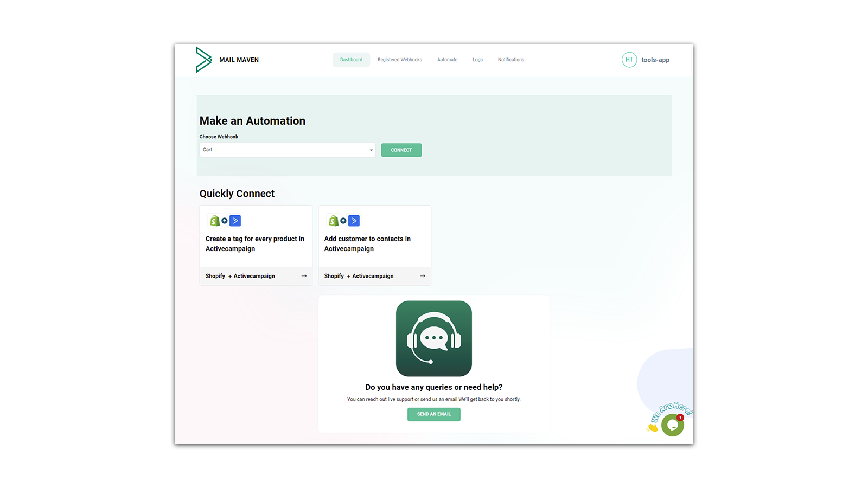Open the HT user avatar

(x=629, y=60)
